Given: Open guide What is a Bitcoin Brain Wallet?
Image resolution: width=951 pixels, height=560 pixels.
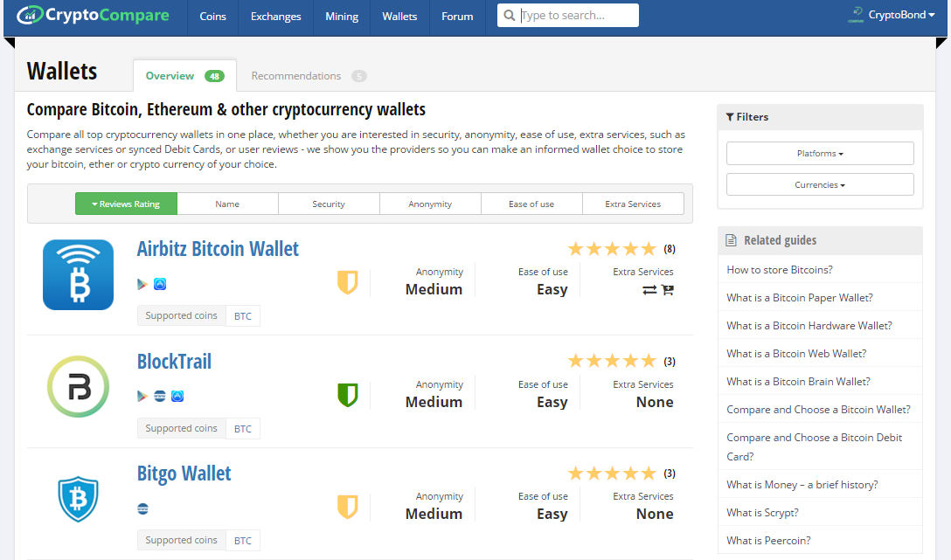Looking at the screenshot, I should point(798,381).
